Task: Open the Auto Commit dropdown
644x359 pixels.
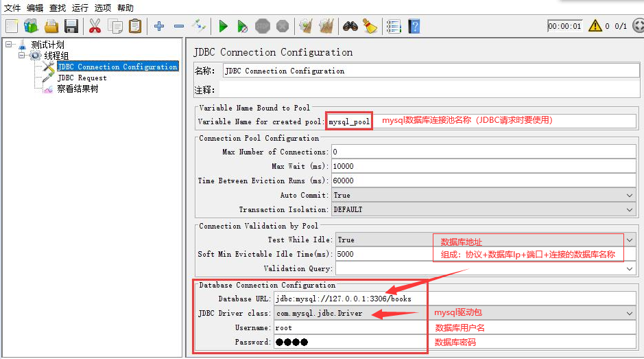Action: coord(630,196)
